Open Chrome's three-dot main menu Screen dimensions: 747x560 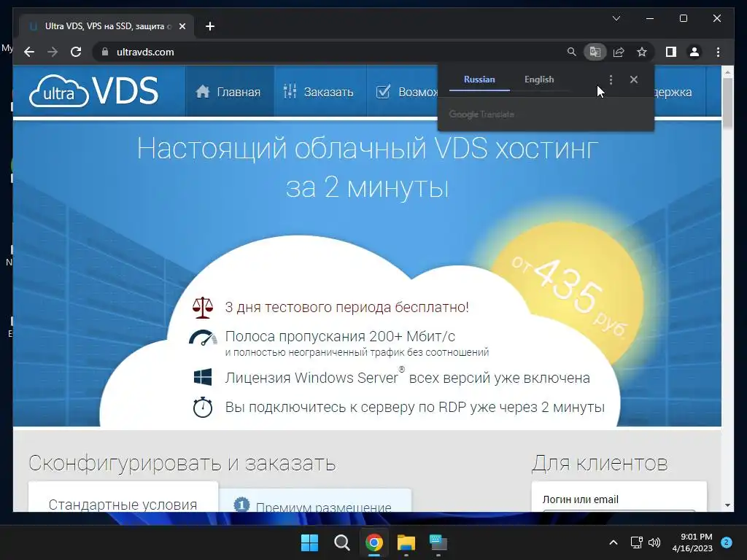click(718, 52)
